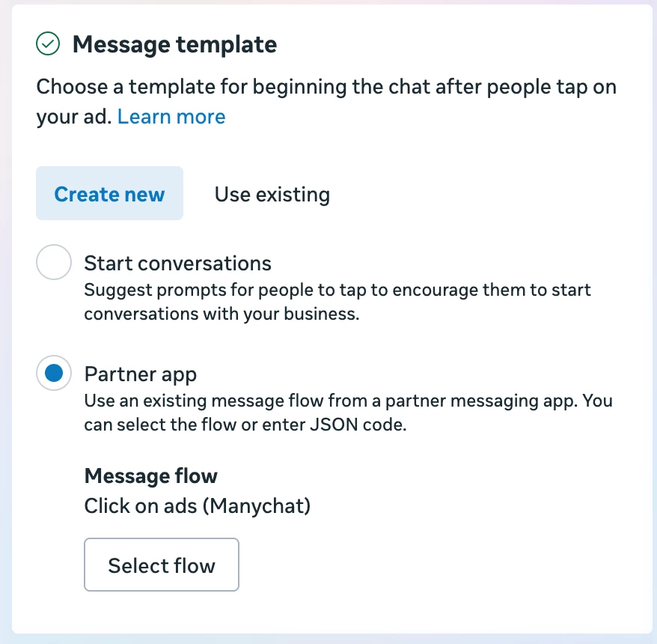Switch to the Use existing tab
The width and height of the screenshot is (657, 644).
(x=272, y=195)
